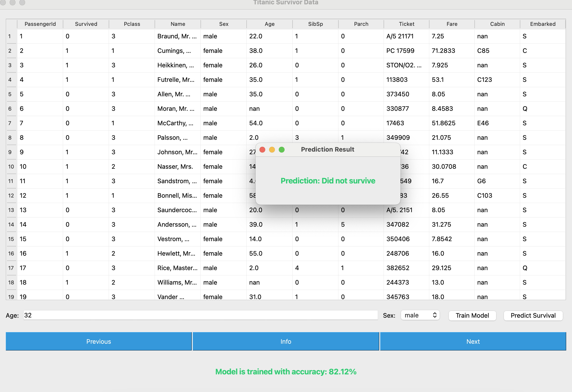Click the name cell 'Braund, Mr. ...'
This screenshot has height=392, width=572.
pyautogui.click(x=178, y=36)
